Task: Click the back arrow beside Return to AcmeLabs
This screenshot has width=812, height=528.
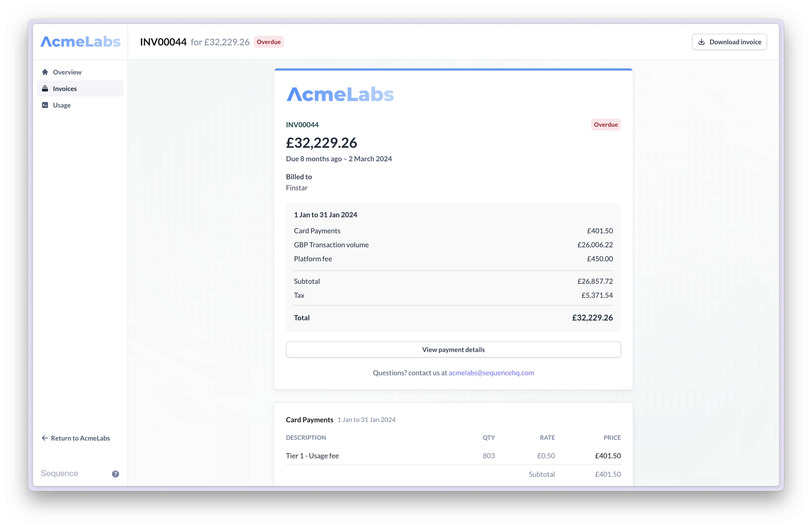Action: click(x=45, y=438)
